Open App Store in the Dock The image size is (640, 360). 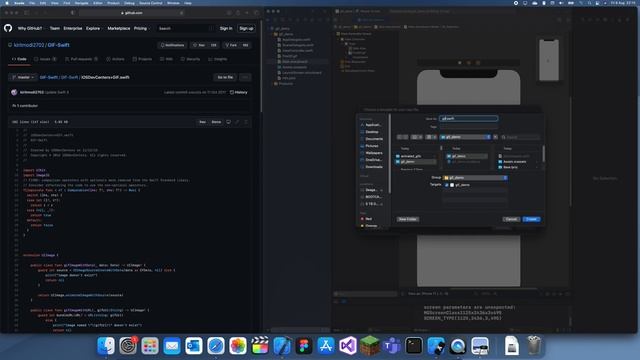pyautogui.click(x=326, y=346)
